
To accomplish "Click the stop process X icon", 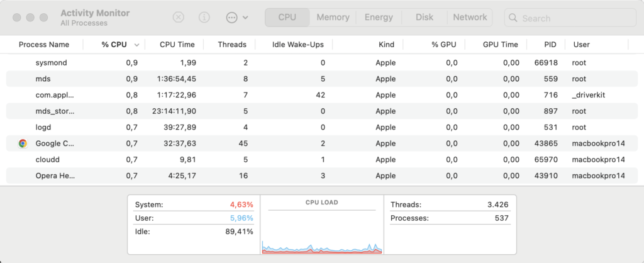I will [178, 17].
